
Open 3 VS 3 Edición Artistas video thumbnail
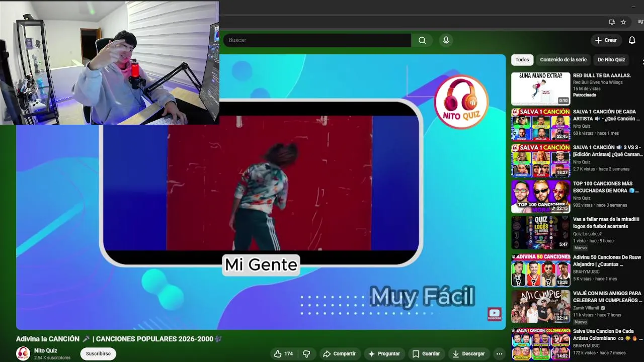click(541, 161)
